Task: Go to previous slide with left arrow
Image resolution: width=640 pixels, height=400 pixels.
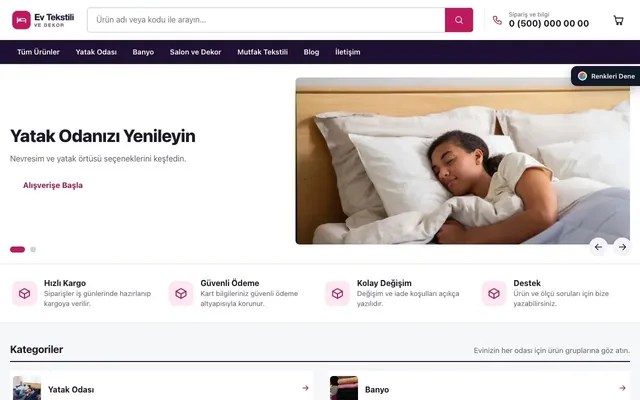Action: click(x=598, y=247)
